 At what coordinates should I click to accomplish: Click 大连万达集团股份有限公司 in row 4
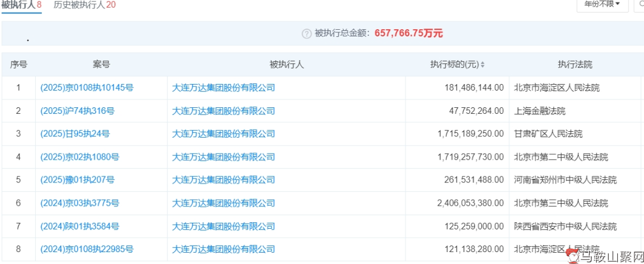(x=223, y=157)
